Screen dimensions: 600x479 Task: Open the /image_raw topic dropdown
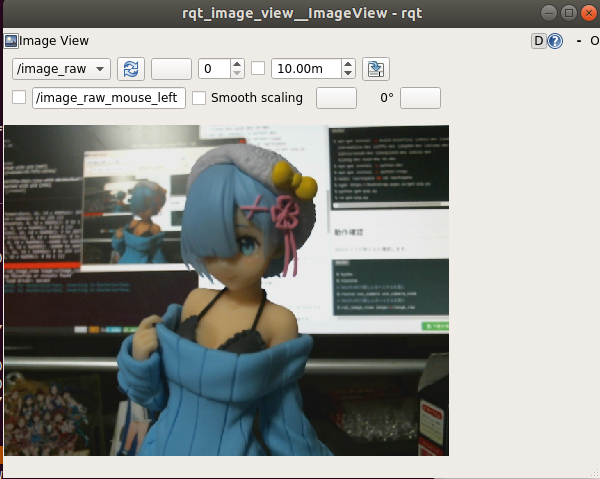[x=61, y=69]
